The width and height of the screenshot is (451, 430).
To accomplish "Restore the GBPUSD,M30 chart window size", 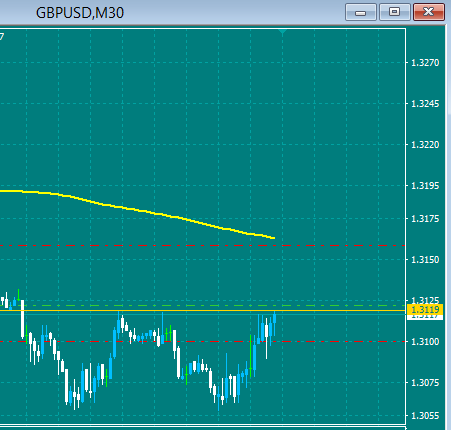I will coord(395,13).
